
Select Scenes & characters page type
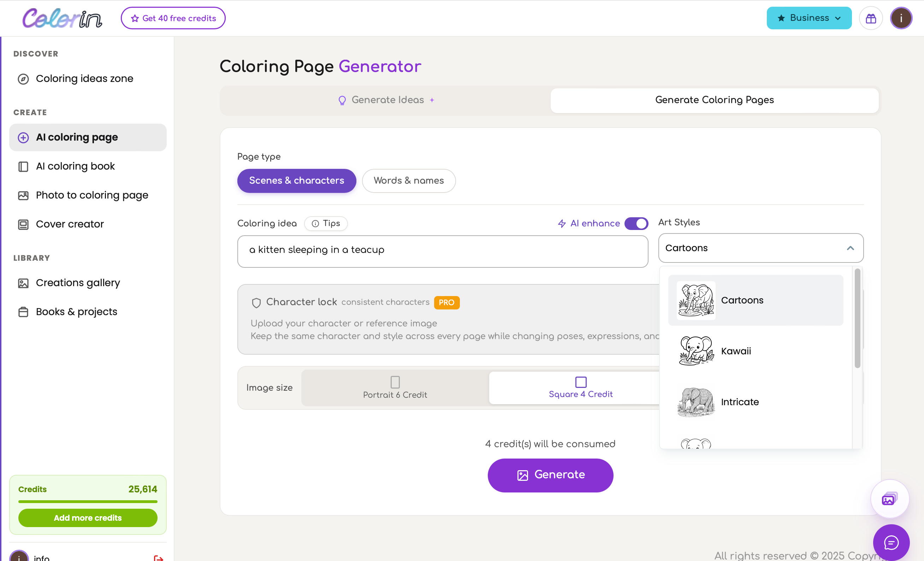click(297, 181)
